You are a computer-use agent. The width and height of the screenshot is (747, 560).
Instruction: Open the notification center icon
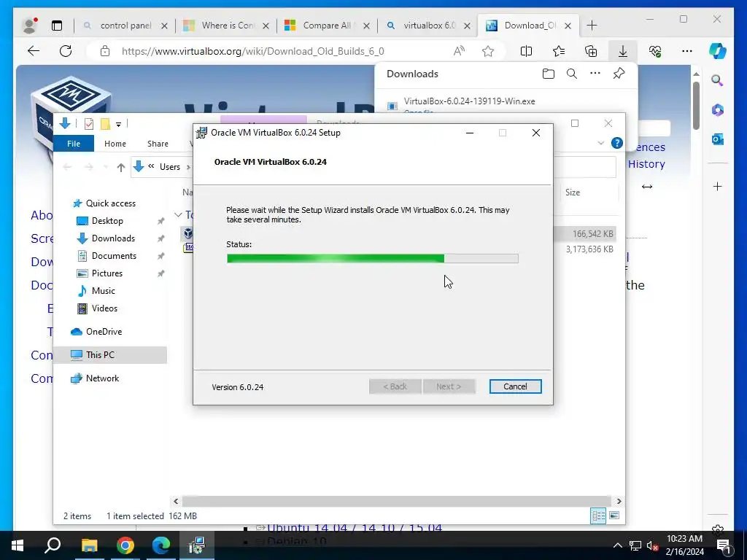point(723,545)
